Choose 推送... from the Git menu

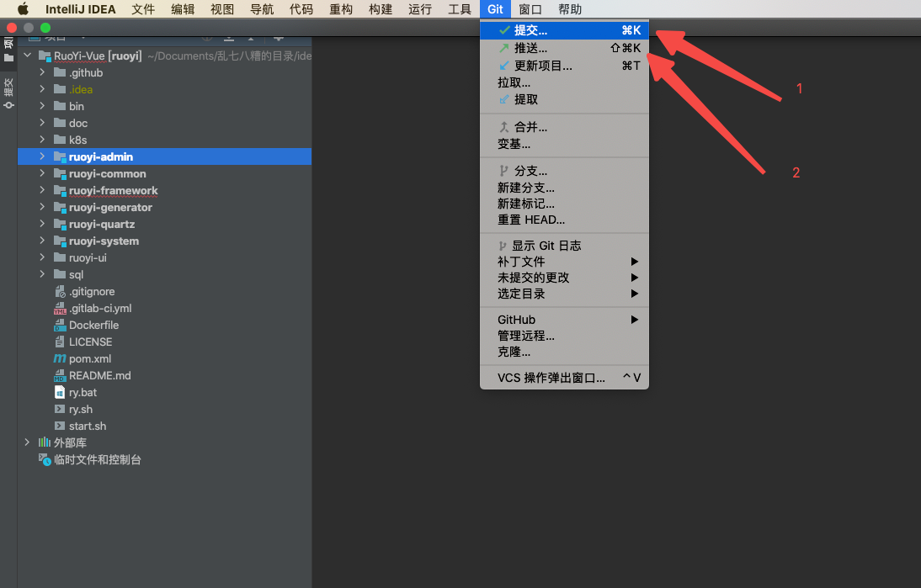tap(530, 48)
